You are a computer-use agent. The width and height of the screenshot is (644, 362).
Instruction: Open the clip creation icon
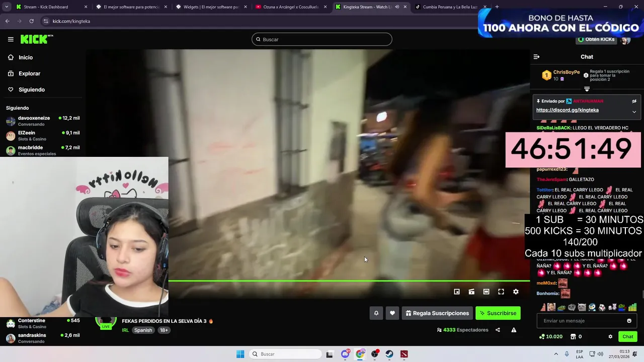click(471, 292)
